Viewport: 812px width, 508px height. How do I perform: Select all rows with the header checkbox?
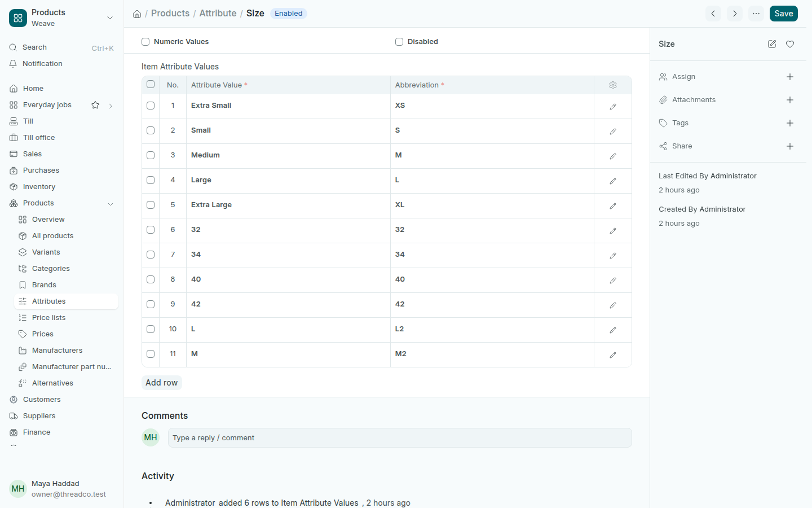click(151, 84)
